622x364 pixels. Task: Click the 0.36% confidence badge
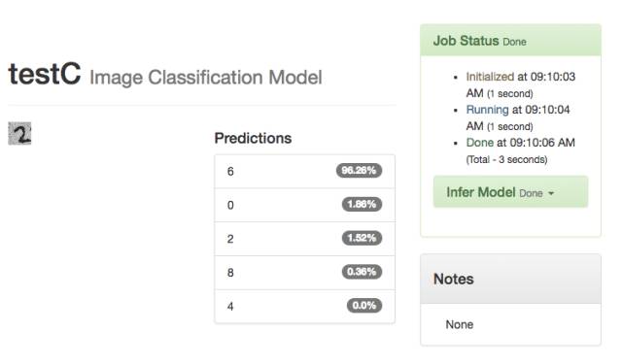pyautogui.click(x=362, y=272)
